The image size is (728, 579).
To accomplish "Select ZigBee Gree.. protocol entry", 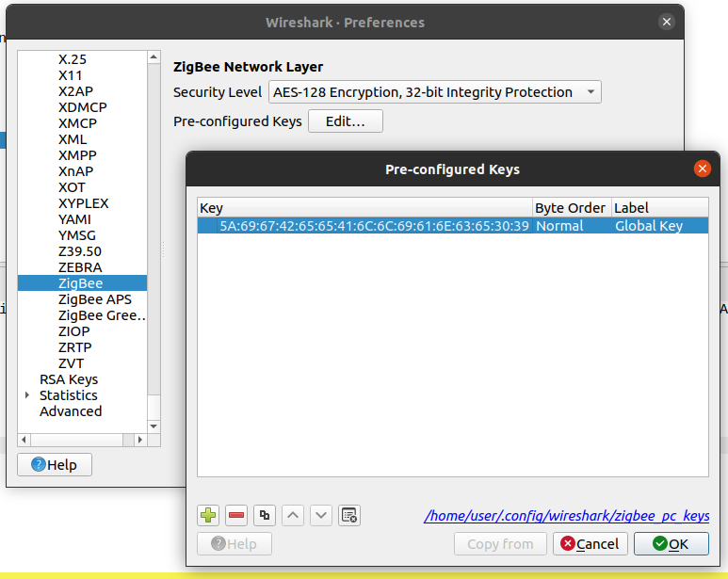I will point(102,315).
